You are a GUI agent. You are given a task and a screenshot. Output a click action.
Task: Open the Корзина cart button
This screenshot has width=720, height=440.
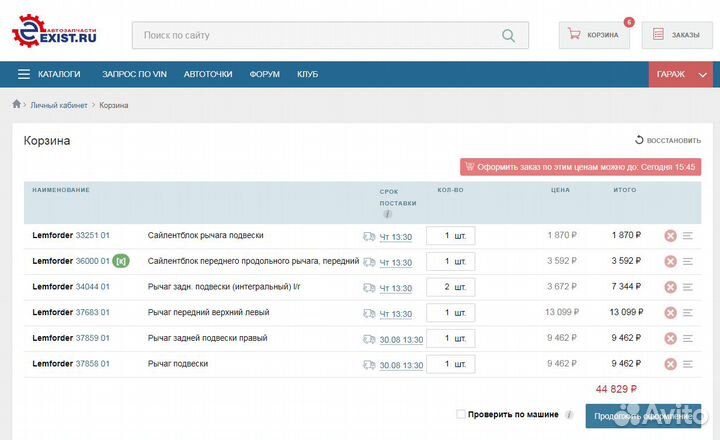click(593, 35)
